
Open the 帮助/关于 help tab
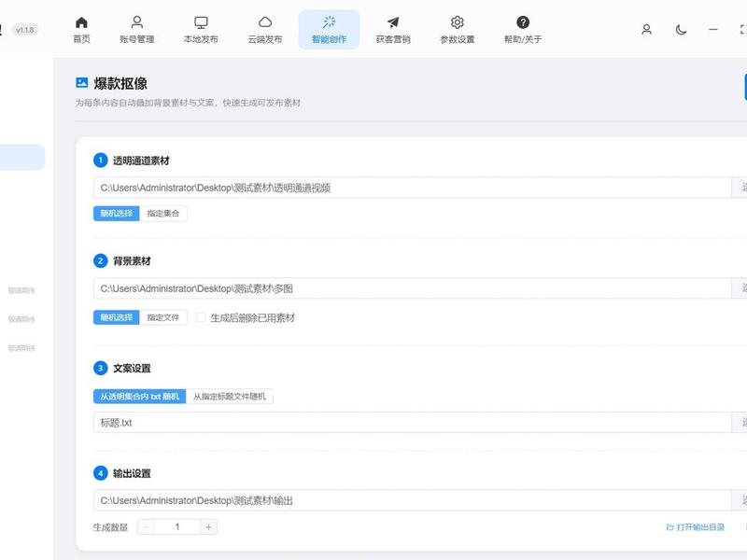(x=523, y=30)
